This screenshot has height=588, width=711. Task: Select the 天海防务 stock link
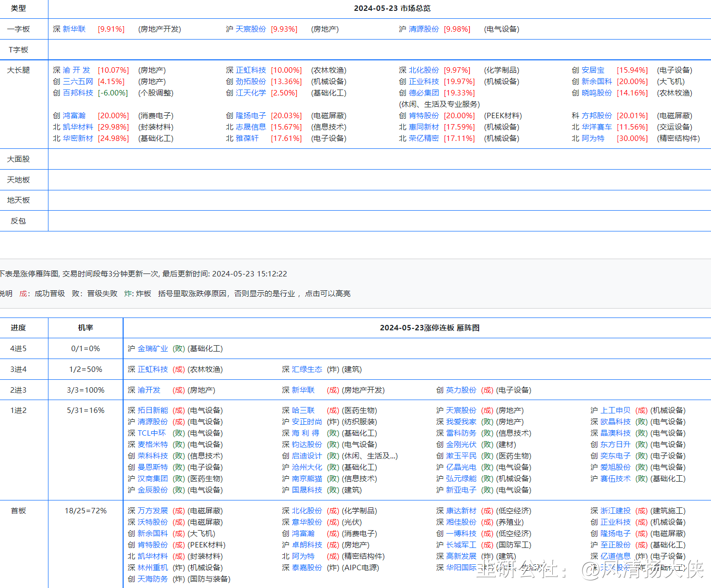153,579
